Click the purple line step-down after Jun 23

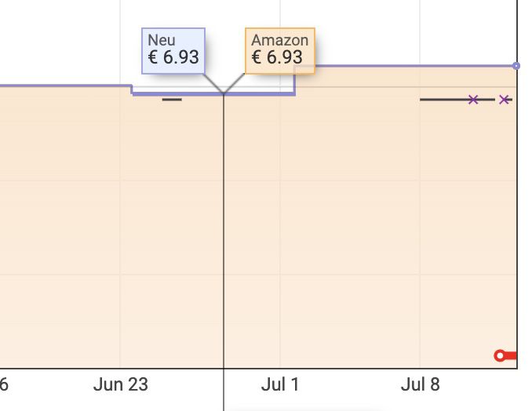click(x=132, y=90)
